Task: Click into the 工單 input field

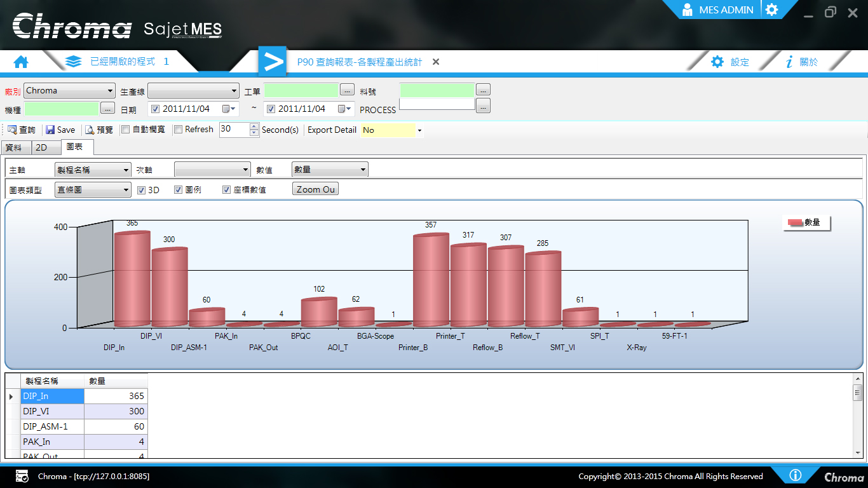Action: [301, 90]
